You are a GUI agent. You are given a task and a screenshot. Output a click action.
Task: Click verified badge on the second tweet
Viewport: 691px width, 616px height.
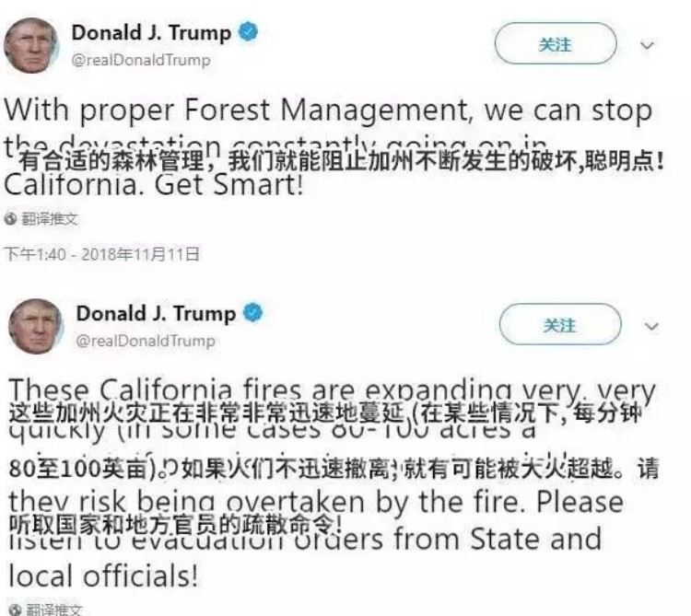coord(253,313)
